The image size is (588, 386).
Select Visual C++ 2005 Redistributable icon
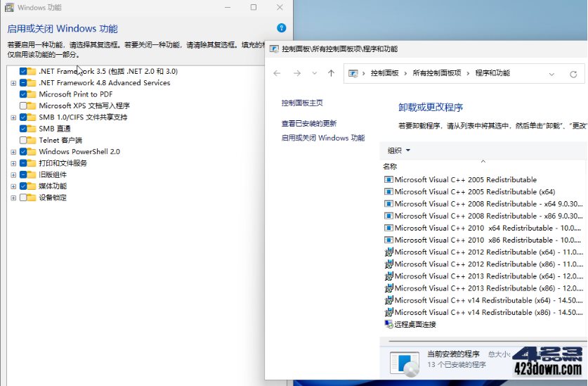[388, 179]
